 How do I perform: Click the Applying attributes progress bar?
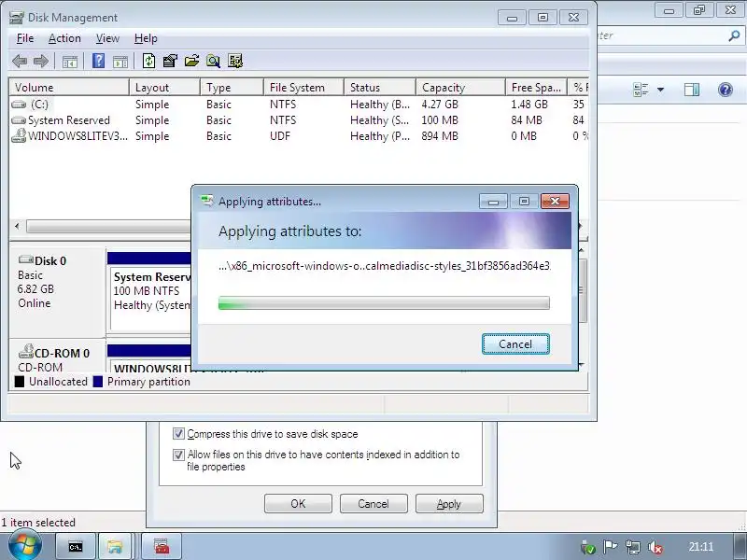[x=384, y=302]
